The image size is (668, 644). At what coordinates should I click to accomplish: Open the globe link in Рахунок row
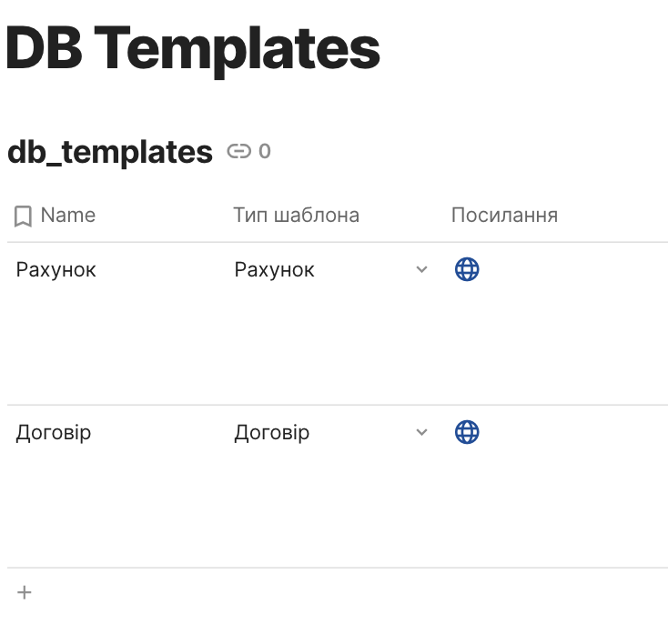[466, 269]
